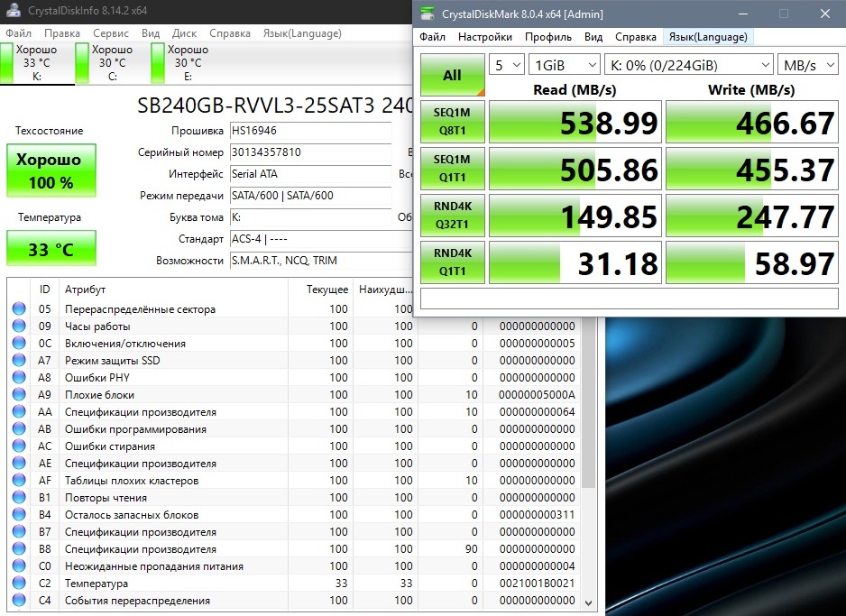This screenshot has height=616, width=846.
Task: Click the scroll-down arrow of SMART list
Action: coord(589,602)
